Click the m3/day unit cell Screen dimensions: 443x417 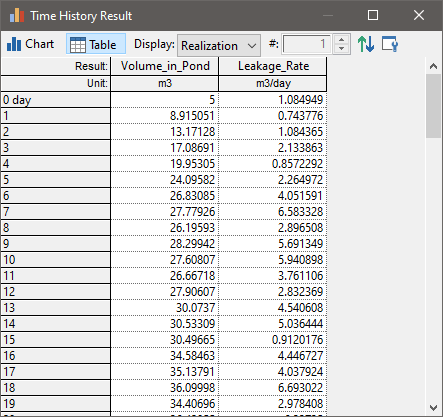tap(273, 83)
